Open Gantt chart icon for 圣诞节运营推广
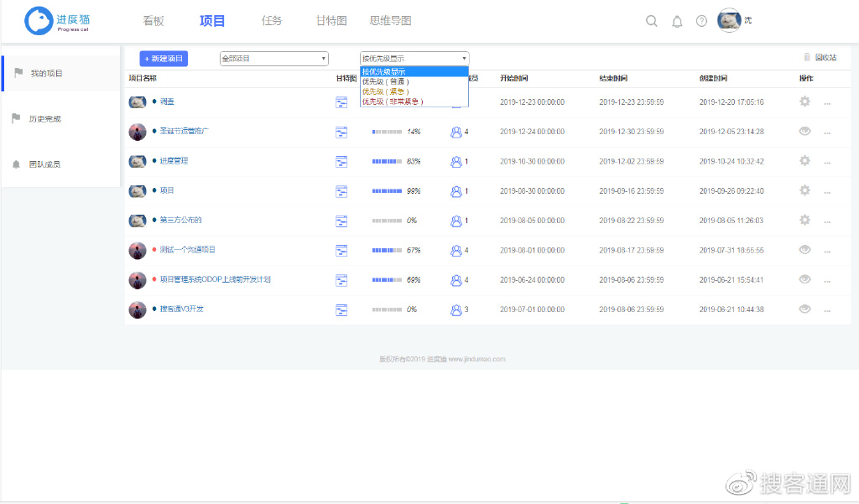Image resolution: width=859 pixels, height=504 pixels. click(x=341, y=132)
